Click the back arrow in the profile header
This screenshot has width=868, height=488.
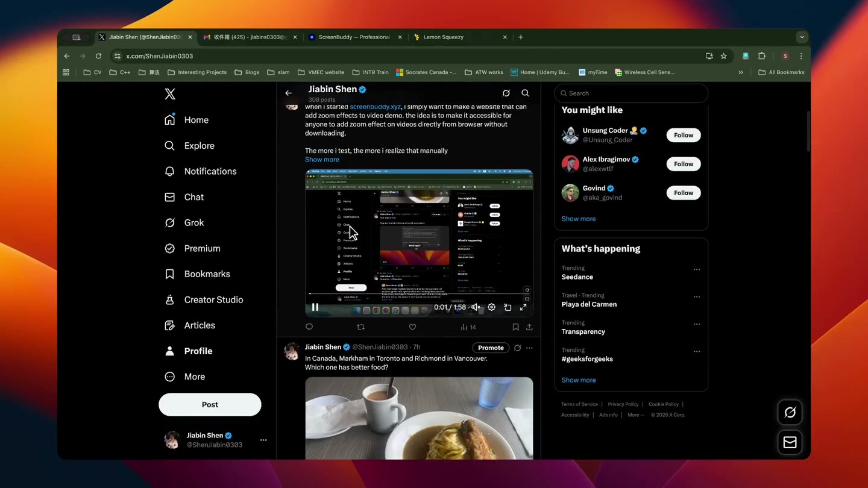[288, 93]
